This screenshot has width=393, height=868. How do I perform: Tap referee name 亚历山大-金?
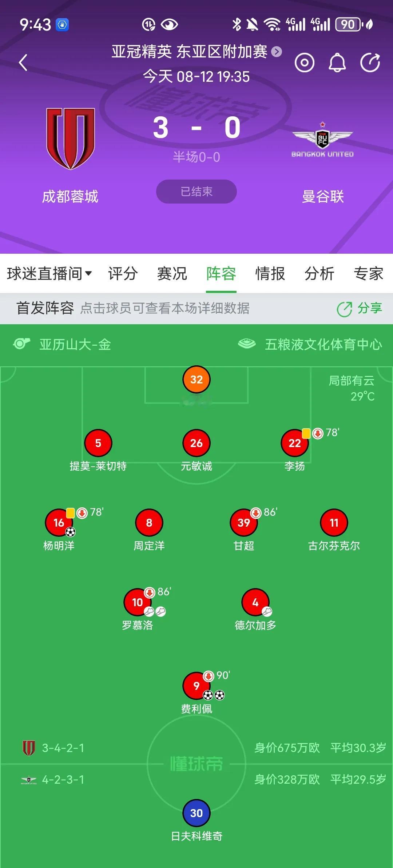pyautogui.click(x=75, y=344)
